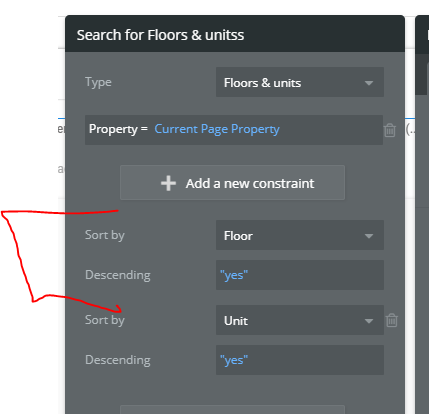Click the first Descending label
Image resolution: width=429 pixels, height=414 pixels.
[x=118, y=275]
